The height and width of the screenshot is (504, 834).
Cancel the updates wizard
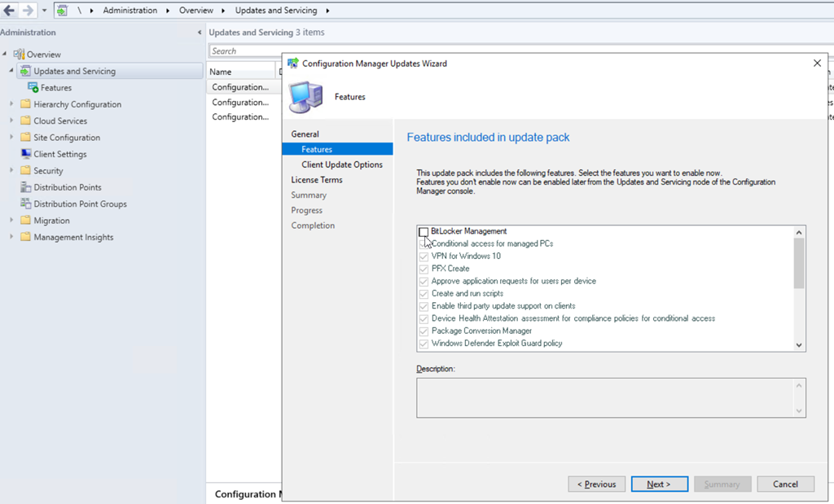point(786,484)
